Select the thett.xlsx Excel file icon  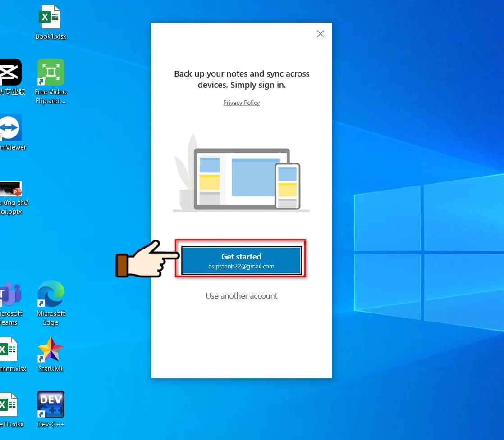[9, 349]
